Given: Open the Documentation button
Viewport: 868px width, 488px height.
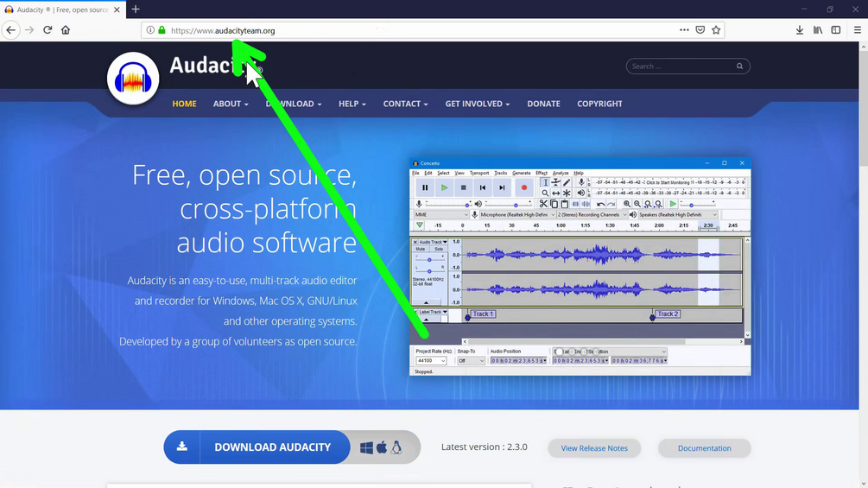Looking at the screenshot, I should [704, 448].
